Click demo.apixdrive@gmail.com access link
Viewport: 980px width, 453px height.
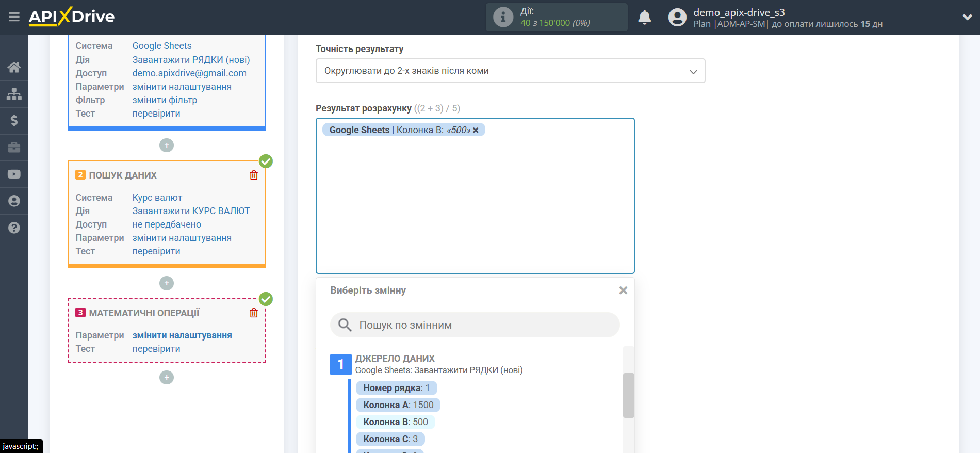pyautogui.click(x=189, y=73)
